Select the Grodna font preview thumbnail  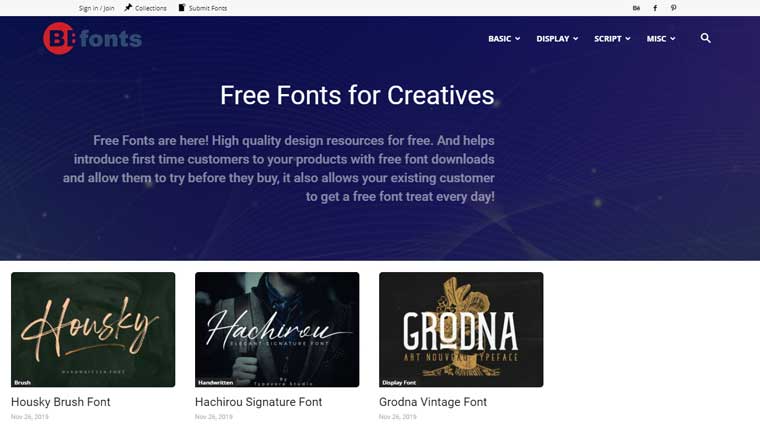(461, 329)
